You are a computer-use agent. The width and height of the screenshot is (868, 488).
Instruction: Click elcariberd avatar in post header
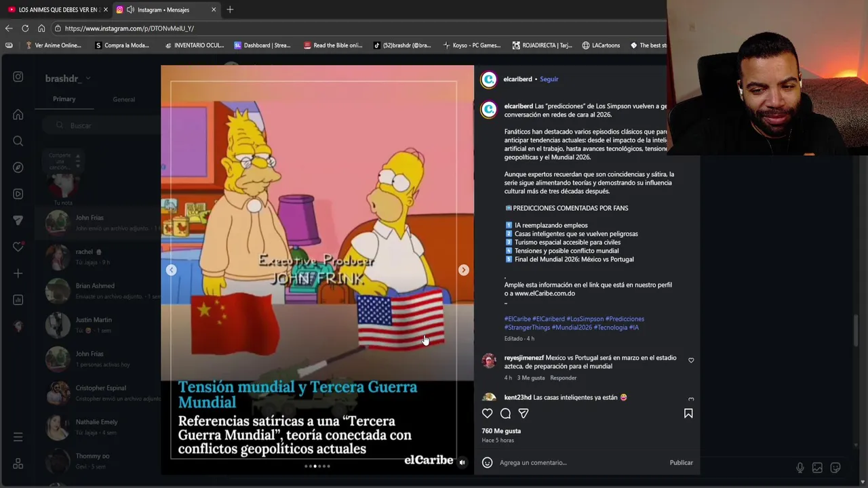point(488,79)
